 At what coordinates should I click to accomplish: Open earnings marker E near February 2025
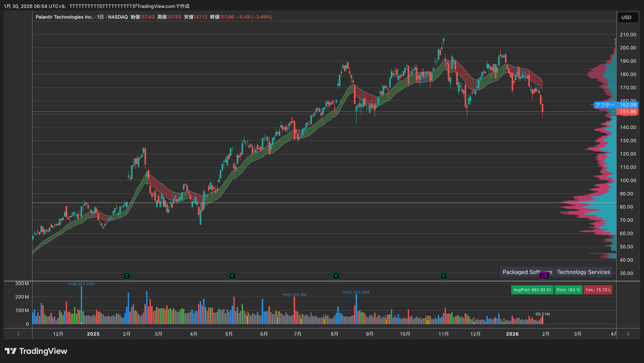pos(127,276)
